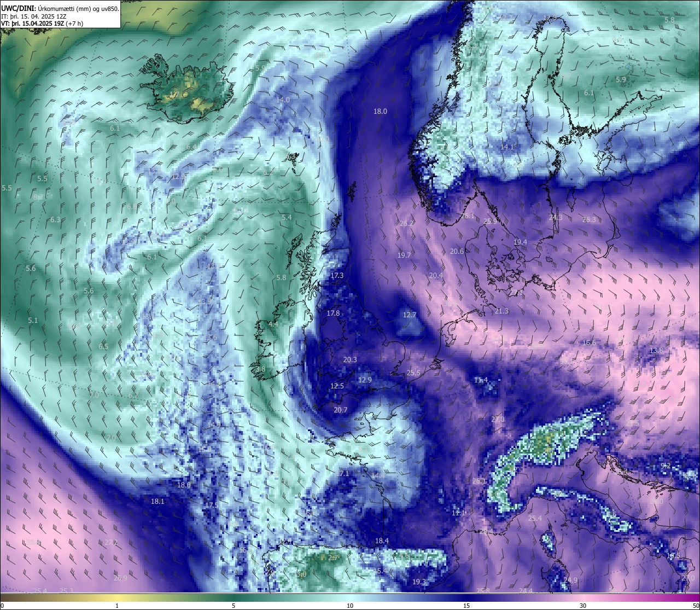Select the 4.4 value over Ireland

pos(273,324)
